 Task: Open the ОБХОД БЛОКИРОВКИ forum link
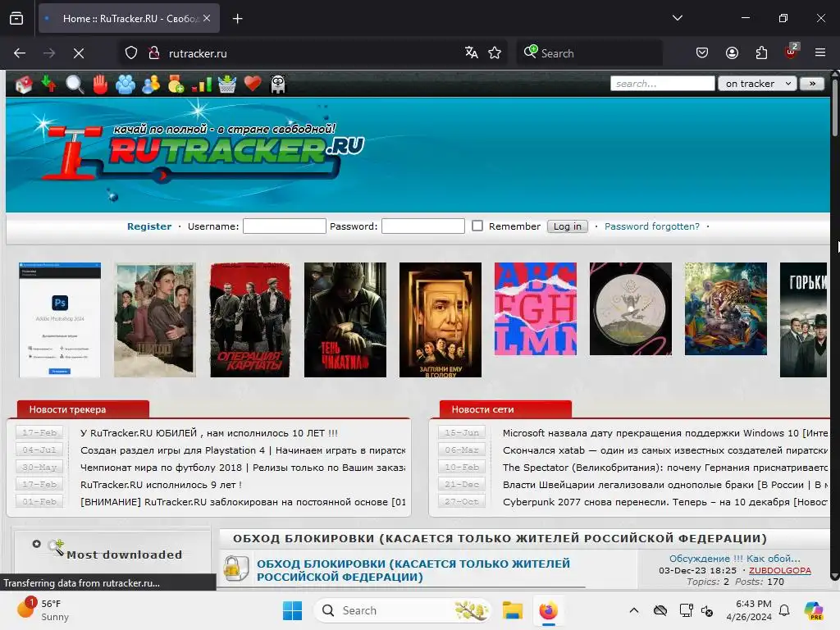coord(413,570)
